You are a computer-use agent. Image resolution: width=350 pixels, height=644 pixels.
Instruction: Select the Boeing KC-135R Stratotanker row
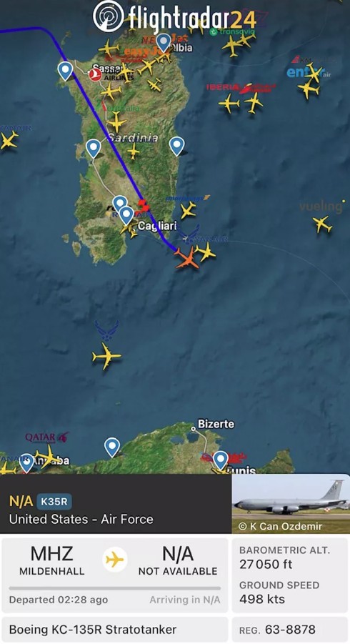[115, 630]
